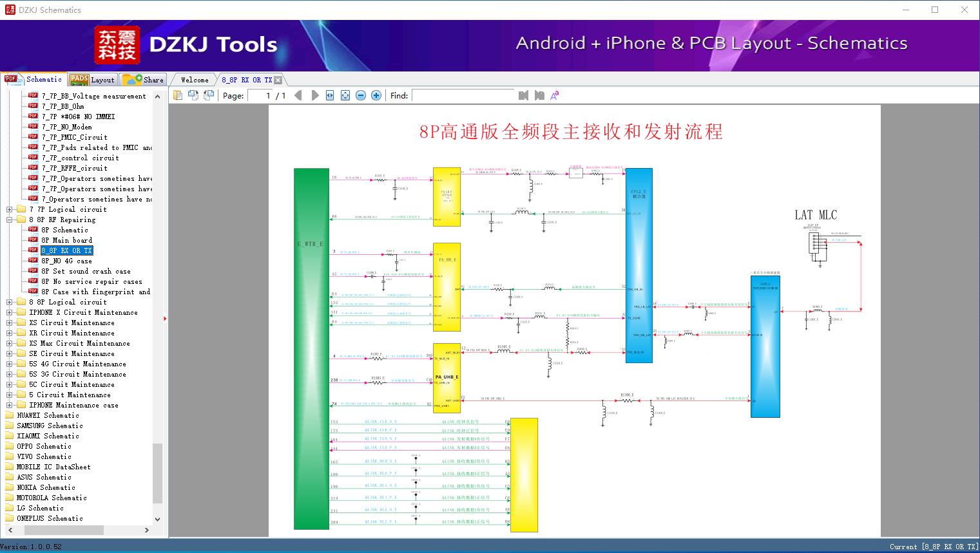Viewport: 980px width, 553px height.
Task: Click the tree panel vertical scrollbar thumb
Action: pos(158,473)
